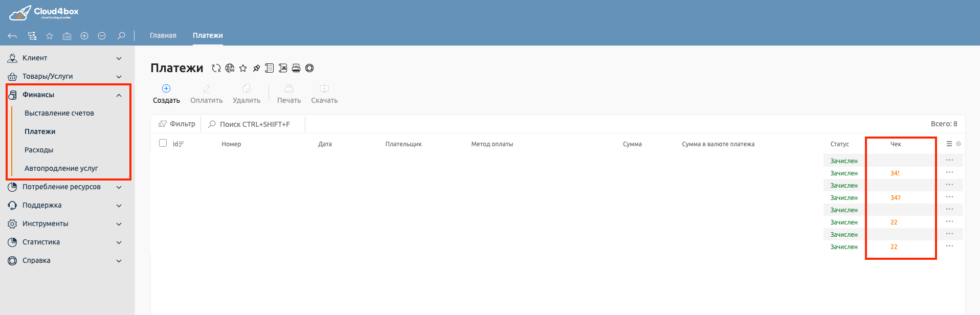Click the Всего: 8 counter text
Viewport: 980px width, 315px height.
click(x=944, y=124)
